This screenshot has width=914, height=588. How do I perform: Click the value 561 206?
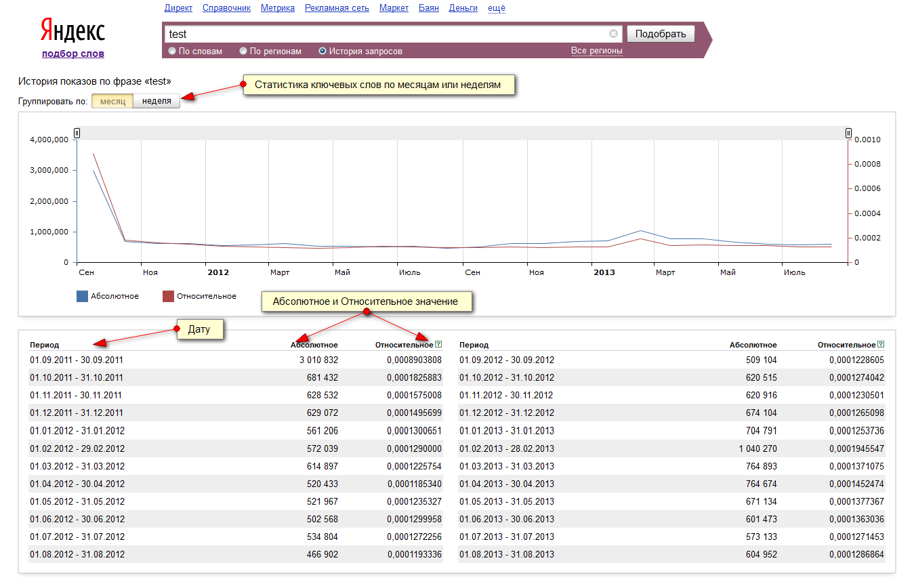[x=323, y=431]
